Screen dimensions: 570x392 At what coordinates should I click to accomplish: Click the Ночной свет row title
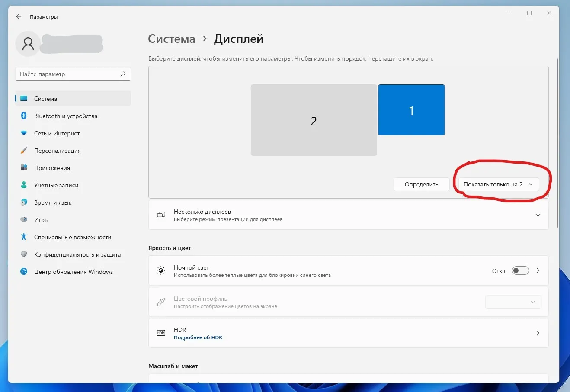coord(191,267)
